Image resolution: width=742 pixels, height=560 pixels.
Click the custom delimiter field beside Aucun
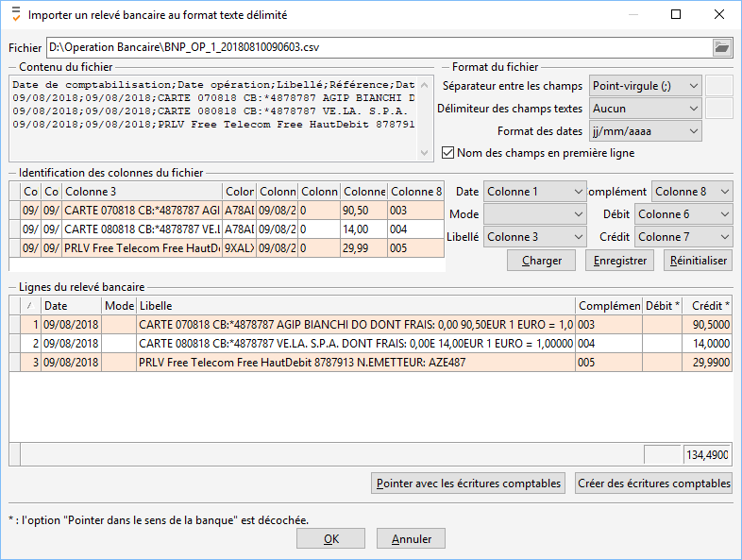tap(718, 109)
